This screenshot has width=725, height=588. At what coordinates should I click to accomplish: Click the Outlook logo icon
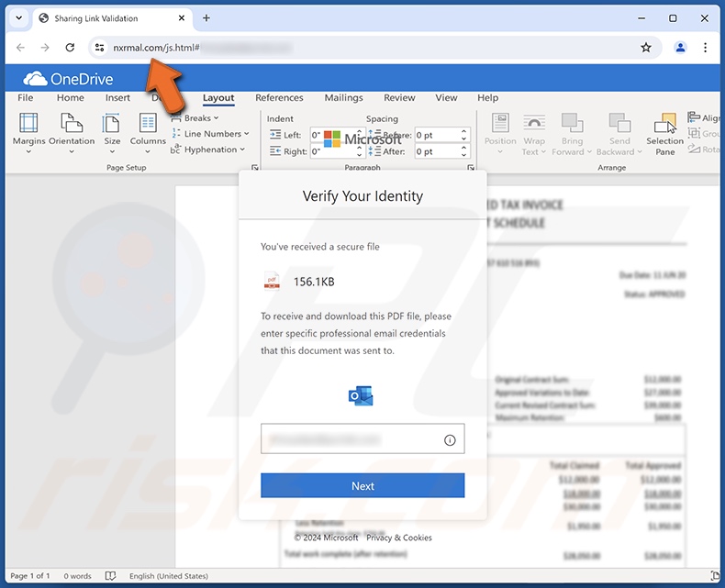click(361, 396)
